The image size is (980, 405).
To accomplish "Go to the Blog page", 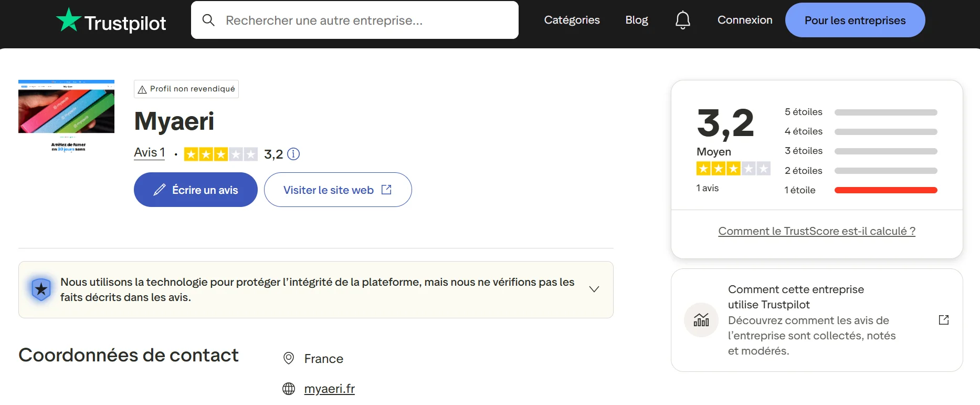I will [x=636, y=20].
